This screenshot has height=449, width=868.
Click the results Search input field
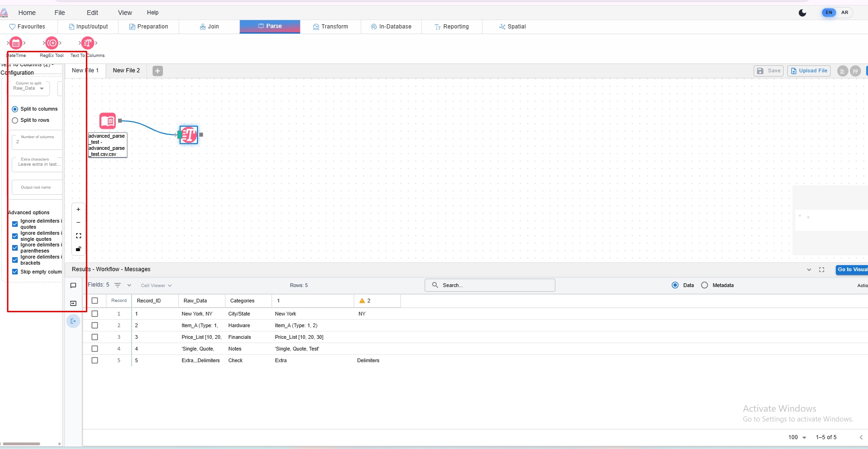[x=490, y=285]
